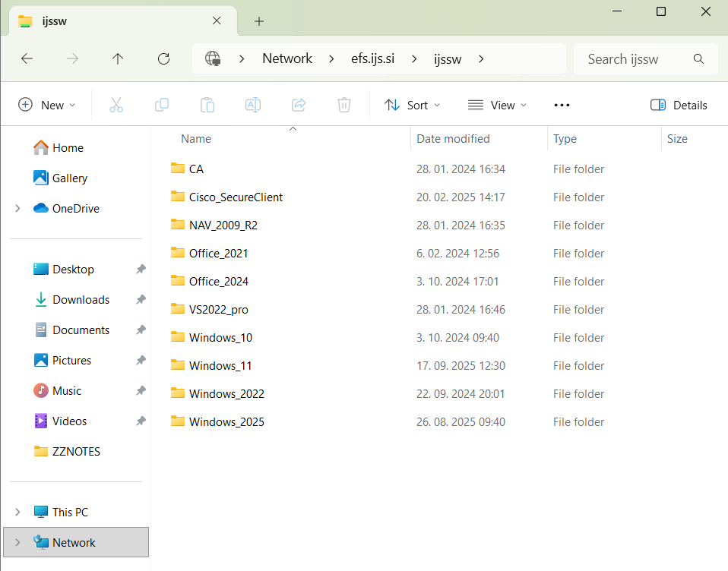Image resolution: width=728 pixels, height=571 pixels.
Task: Add a new tab with plus button
Action: (259, 21)
